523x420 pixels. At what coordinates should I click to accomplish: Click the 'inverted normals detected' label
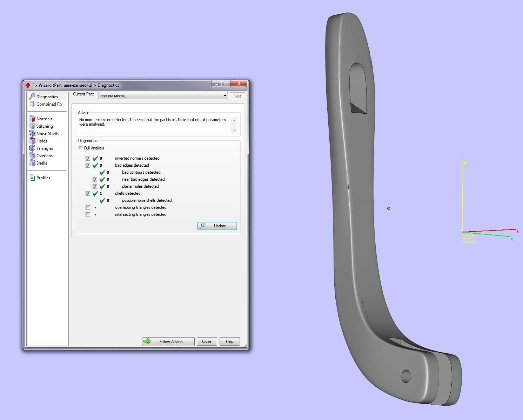(137, 158)
